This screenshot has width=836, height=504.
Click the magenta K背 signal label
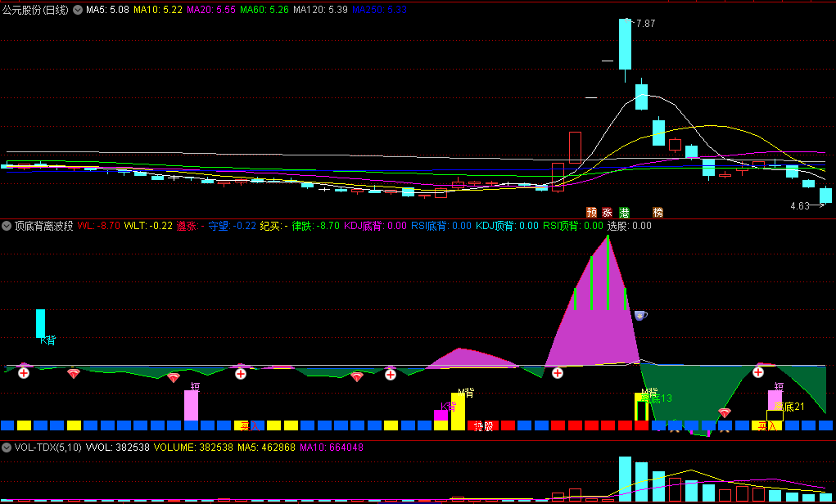pos(449,407)
